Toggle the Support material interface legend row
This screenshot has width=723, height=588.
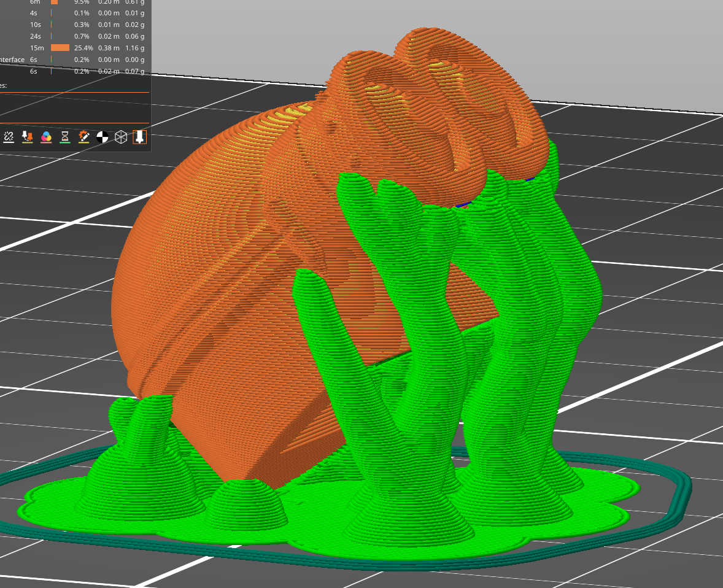point(74,60)
